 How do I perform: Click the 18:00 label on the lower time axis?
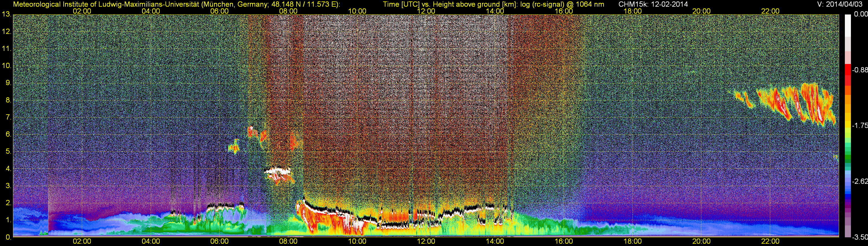[x=632, y=242]
